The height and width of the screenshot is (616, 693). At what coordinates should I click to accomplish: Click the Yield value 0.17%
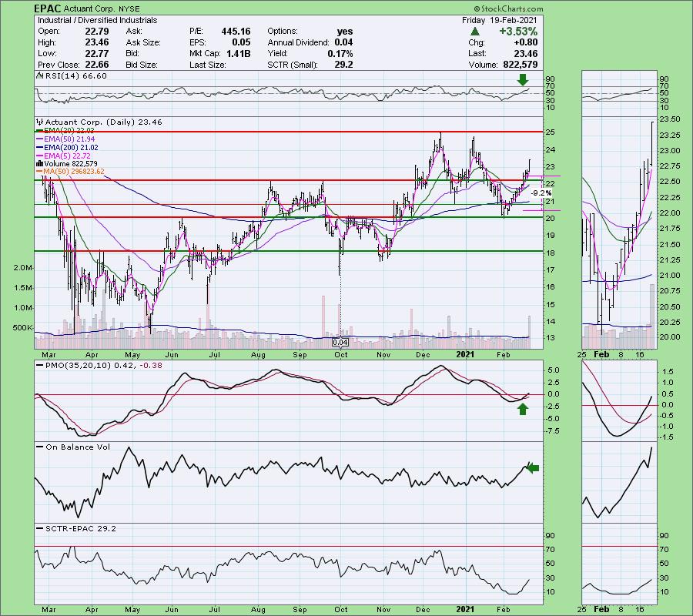pyautogui.click(x=340, y=53)
